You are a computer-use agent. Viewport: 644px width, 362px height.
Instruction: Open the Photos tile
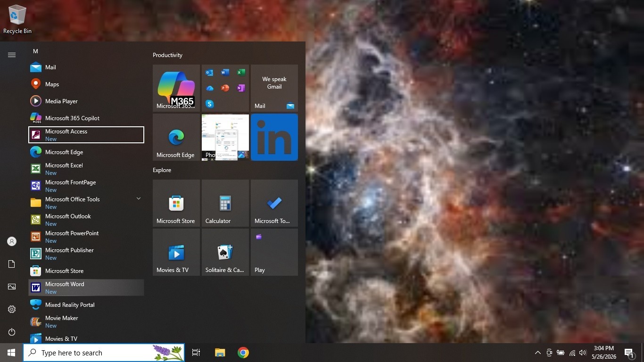tap(225, 137)
